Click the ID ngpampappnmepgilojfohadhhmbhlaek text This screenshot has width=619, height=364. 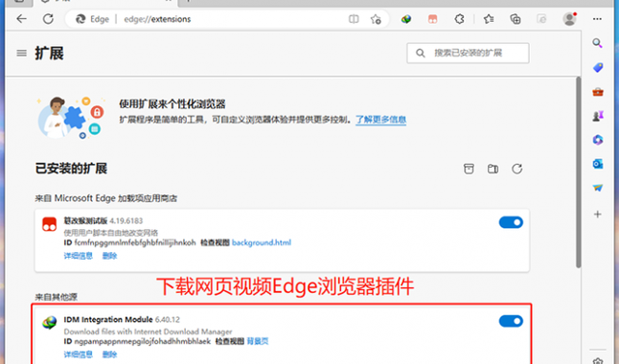137,341
